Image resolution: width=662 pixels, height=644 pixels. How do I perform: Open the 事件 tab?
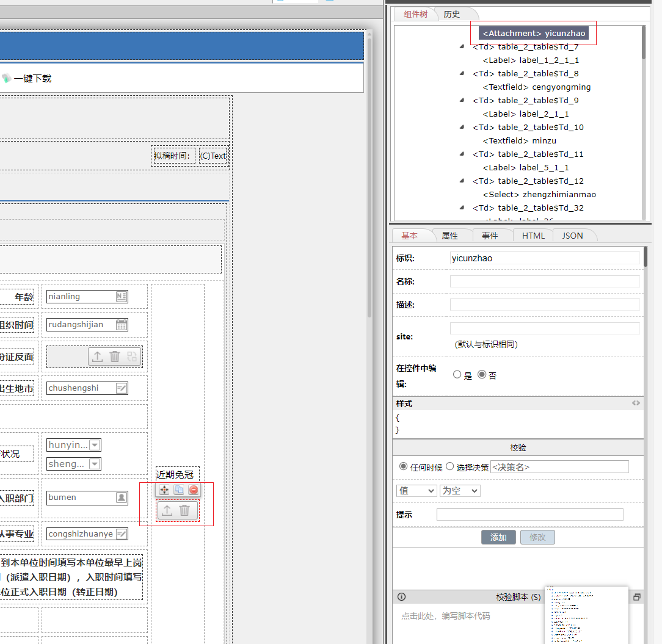[x=490, y=236]
